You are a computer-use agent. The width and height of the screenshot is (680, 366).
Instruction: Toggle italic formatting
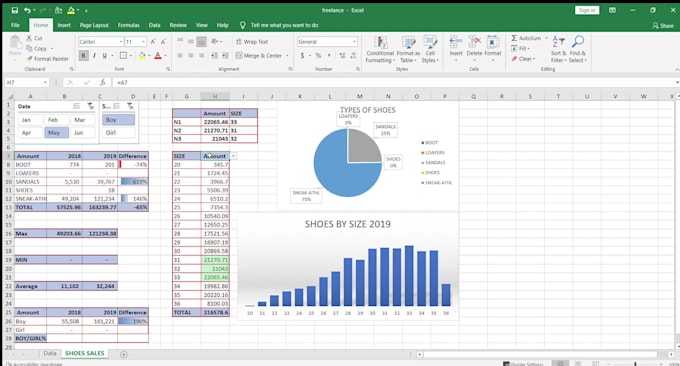click(x=94, y=56)
